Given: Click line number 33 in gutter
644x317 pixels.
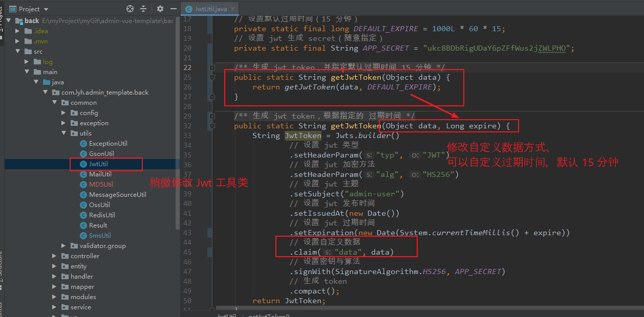Looking at the screenshot, I should 187,135.
